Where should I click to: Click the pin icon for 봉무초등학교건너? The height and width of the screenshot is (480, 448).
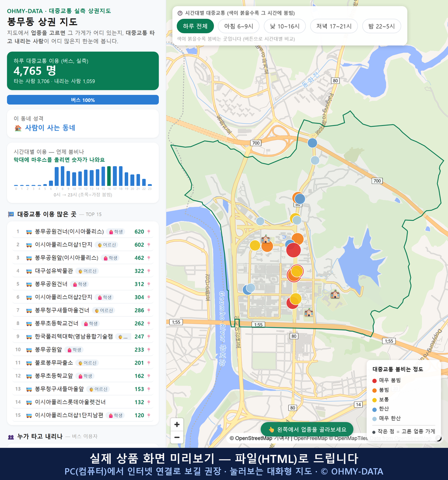(x=149, y=323)
